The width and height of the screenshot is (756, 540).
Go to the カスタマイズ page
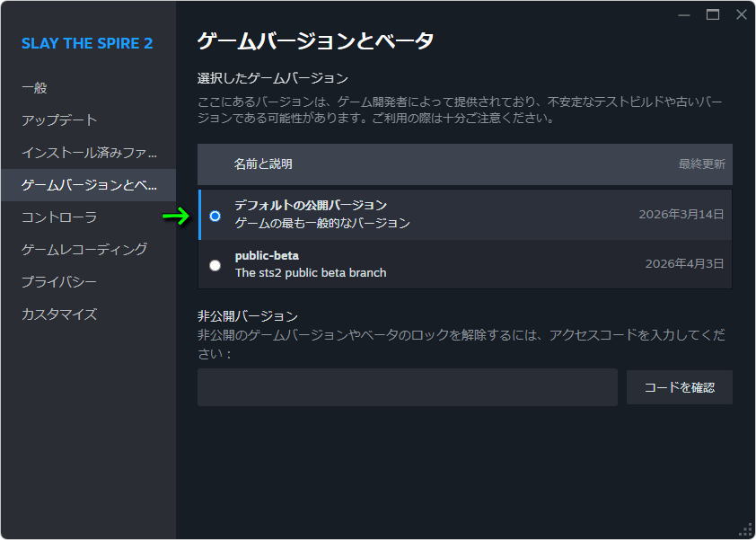(59, 314)
